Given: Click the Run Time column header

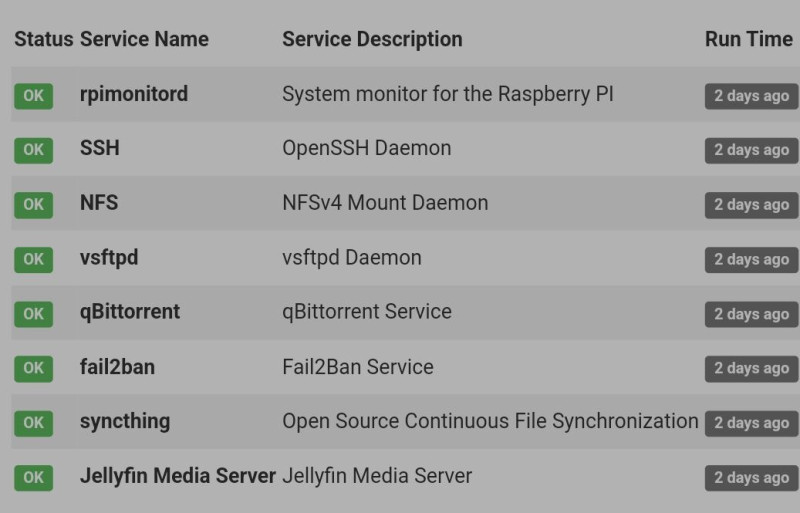Looking at the screenshot, I should 748,39.
